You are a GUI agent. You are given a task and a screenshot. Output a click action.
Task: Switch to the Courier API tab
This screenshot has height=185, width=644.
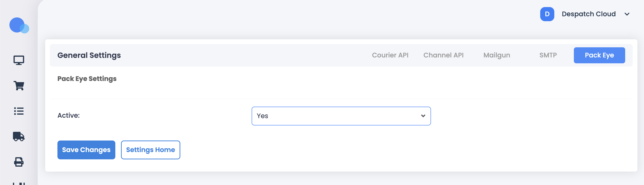point(390,55)
